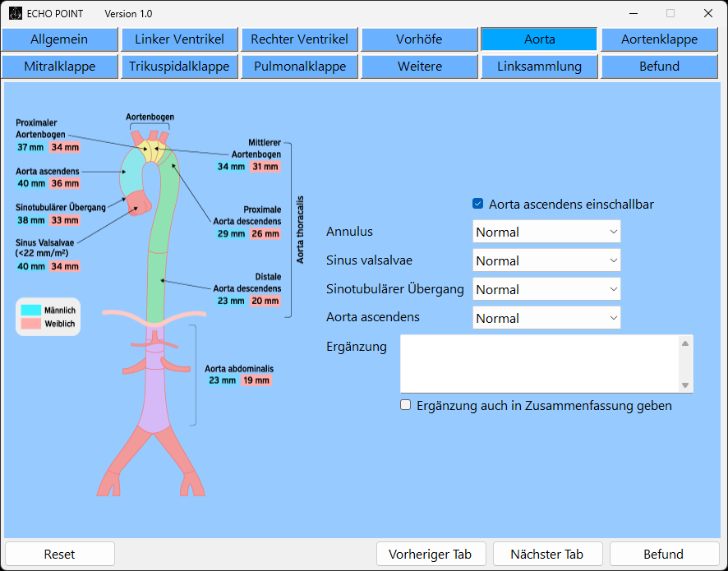
Task: Open the Annulus dropdown
Action: pos(546,232)
